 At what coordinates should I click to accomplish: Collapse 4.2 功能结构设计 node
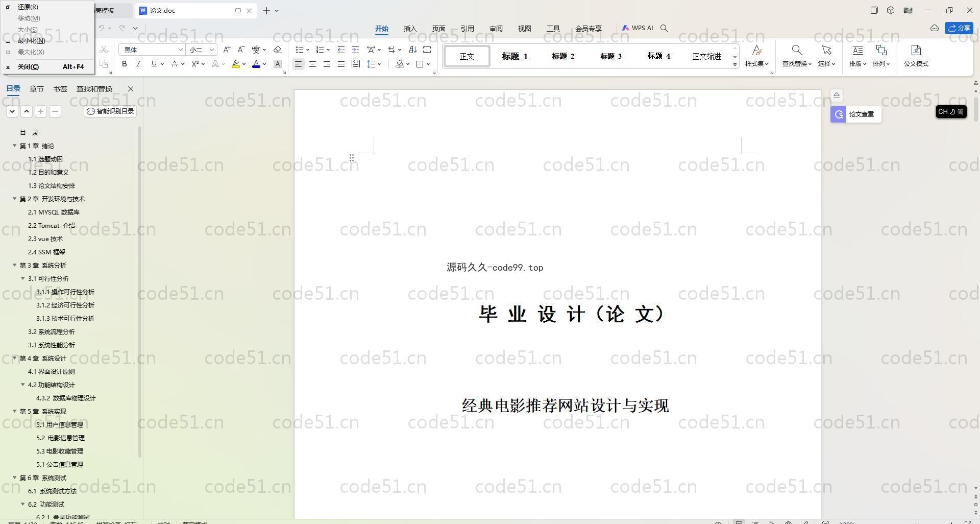coord(23,385)
